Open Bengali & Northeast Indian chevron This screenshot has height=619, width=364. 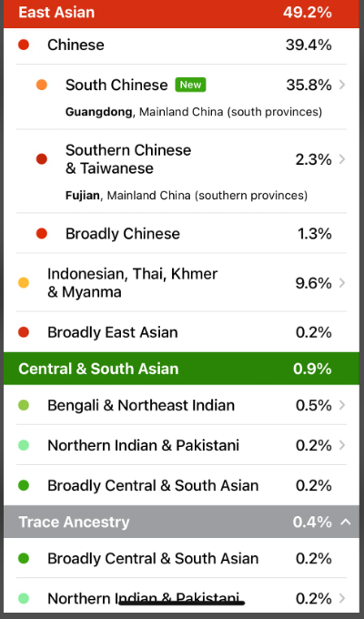(342, 405)
